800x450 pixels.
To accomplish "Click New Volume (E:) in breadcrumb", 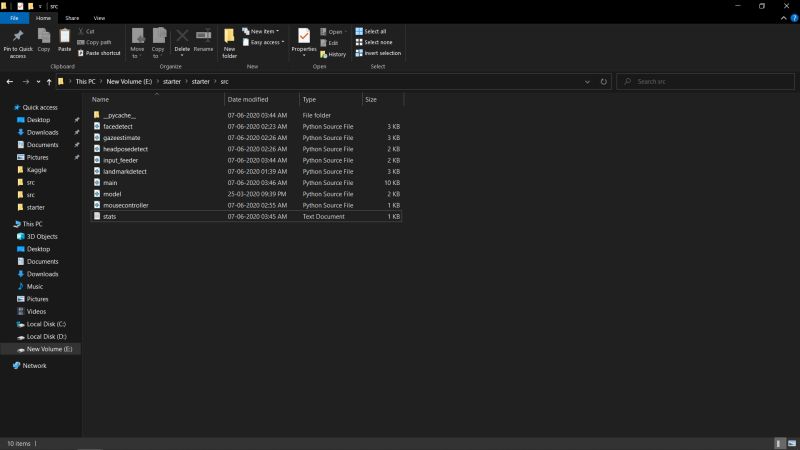I will click(129, 82).
